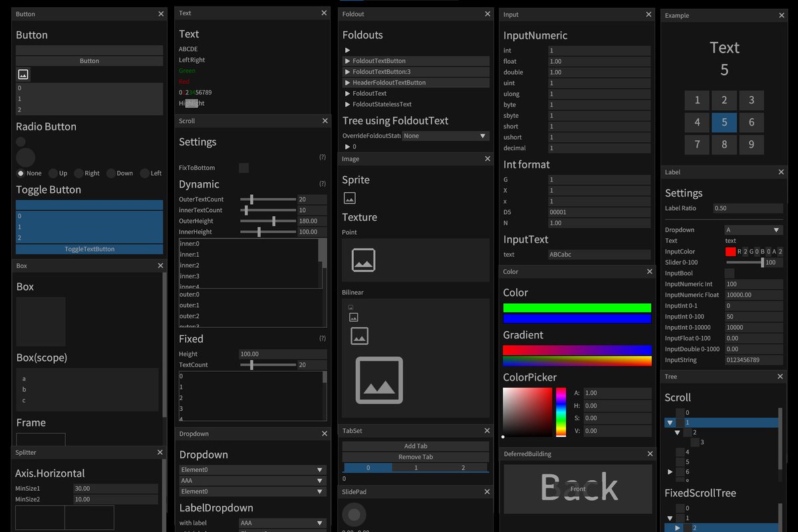This screenshot has width=798, height=532.
Task: Select the Right radio button
Action: [x=79, y=173]
